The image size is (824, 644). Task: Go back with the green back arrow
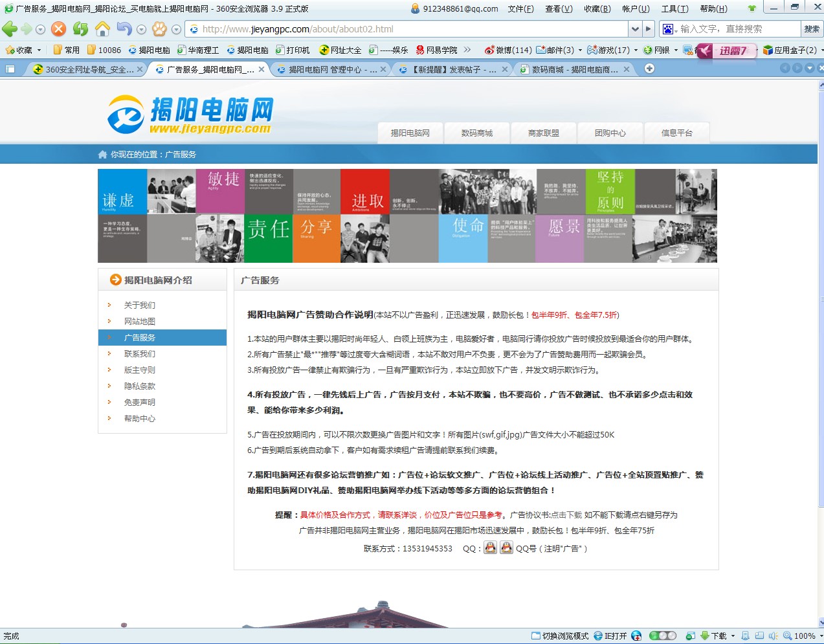10,29
